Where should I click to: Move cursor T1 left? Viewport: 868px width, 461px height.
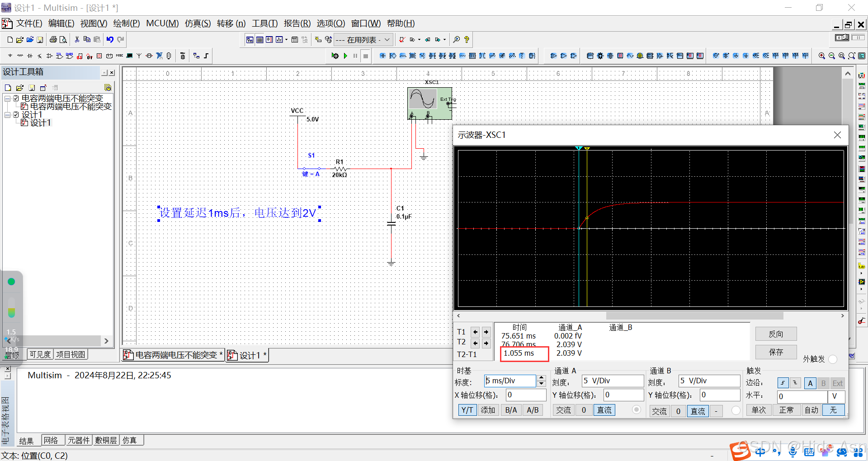point(475,332)
